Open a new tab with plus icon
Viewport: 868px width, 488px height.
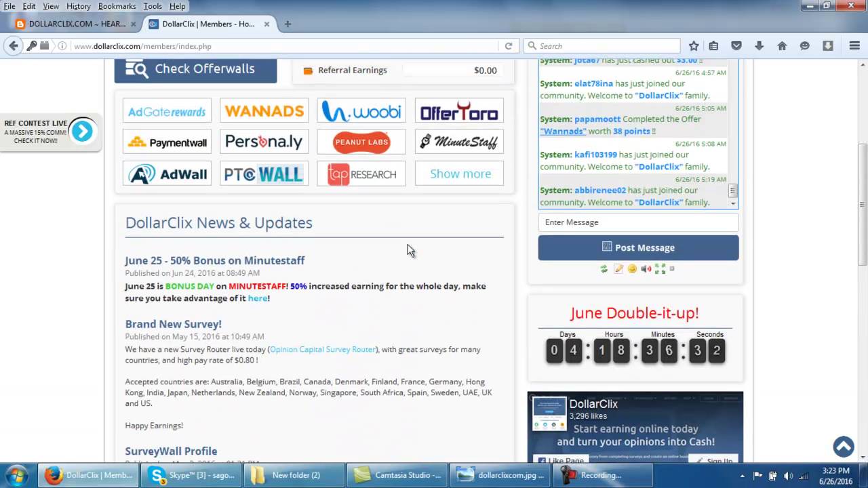pyautogui.click(x=288, y=24)
